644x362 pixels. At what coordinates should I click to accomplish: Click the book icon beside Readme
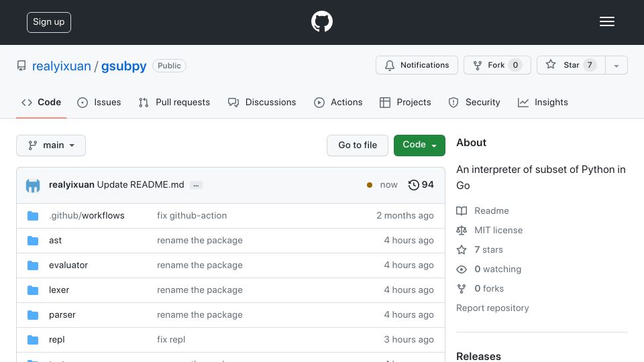click(462, 211)
